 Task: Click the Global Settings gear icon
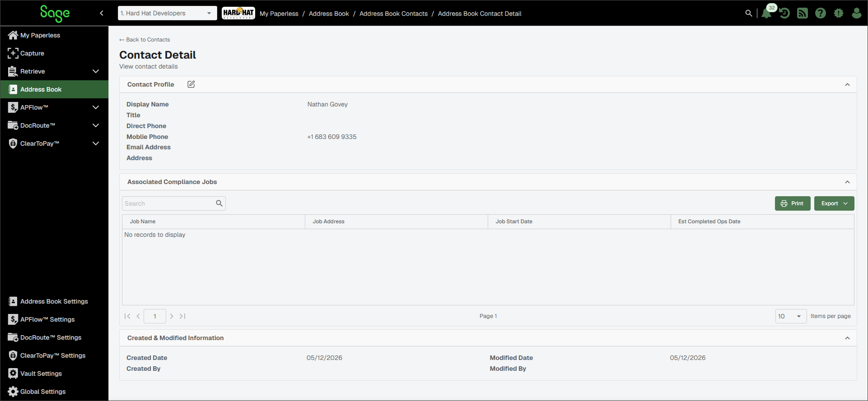(13, 392)
